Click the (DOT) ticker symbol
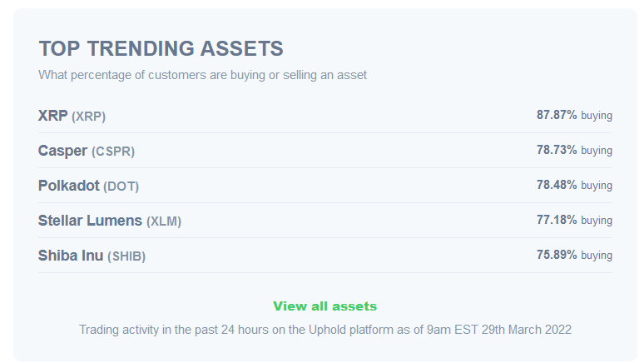The image size is (644, 363). (121, 186)
